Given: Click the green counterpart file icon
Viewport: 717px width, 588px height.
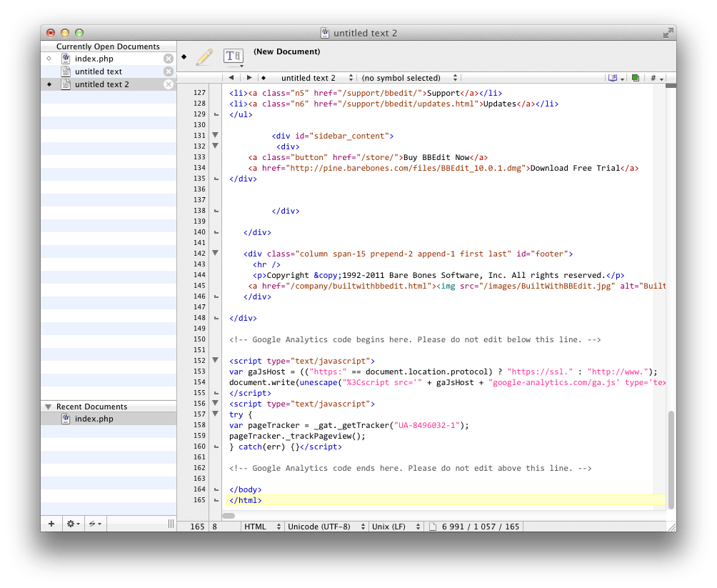Looking at the screenshot, I should click(635, 78).
